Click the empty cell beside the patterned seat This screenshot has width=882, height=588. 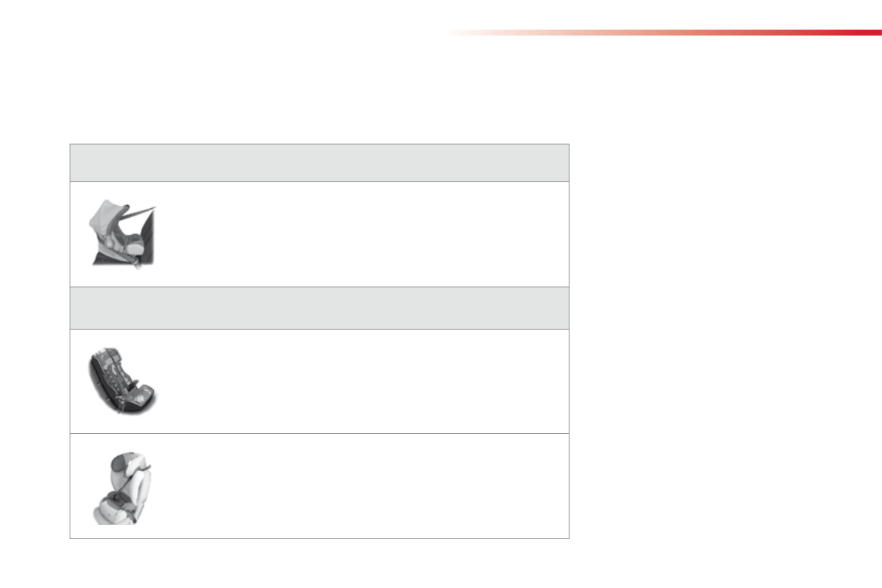click(x=363, y=381)
